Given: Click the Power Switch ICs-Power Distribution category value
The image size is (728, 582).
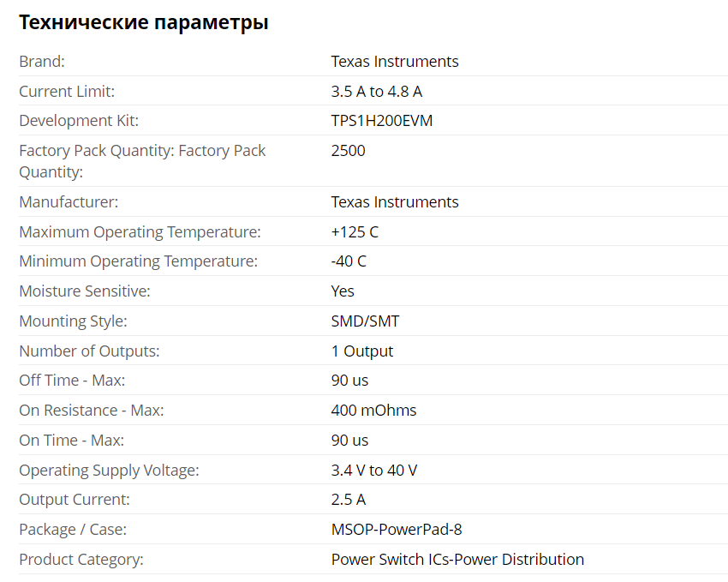Looking at the screenshot, I should [x=457, y=560].
